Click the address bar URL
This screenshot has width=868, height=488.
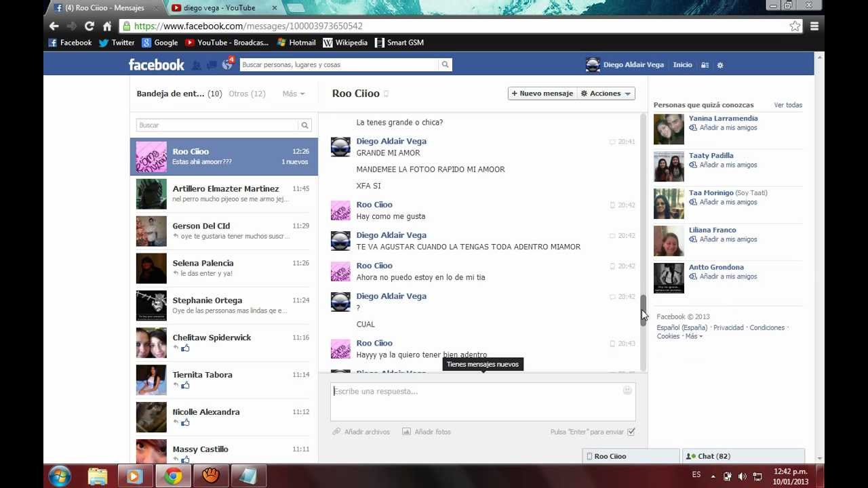pos(248,26)
